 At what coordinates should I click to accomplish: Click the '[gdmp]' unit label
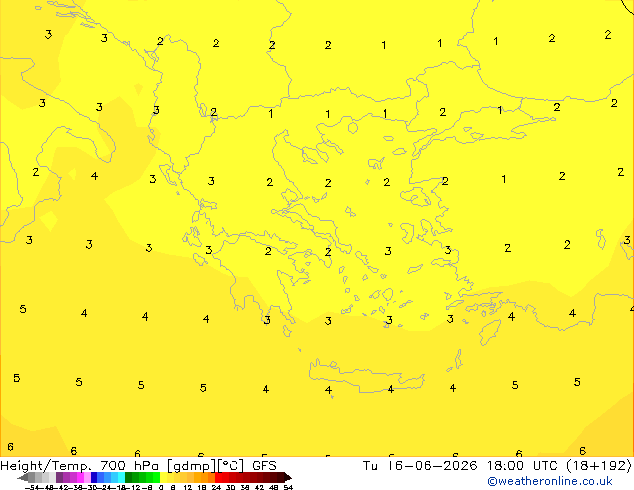(192, 466)
